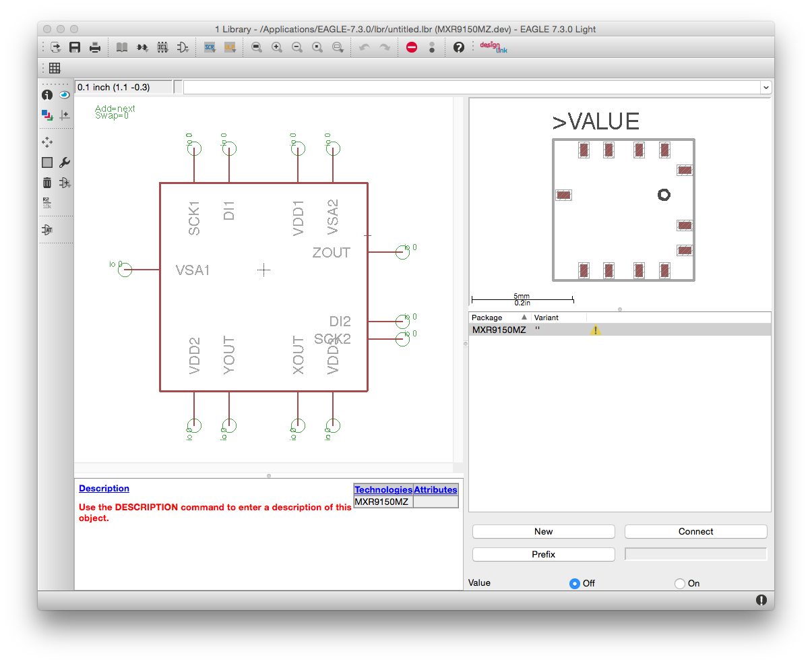Click the Zoom out magnifier icon
The image size is (812, 664).
click(x=297, y=47)
